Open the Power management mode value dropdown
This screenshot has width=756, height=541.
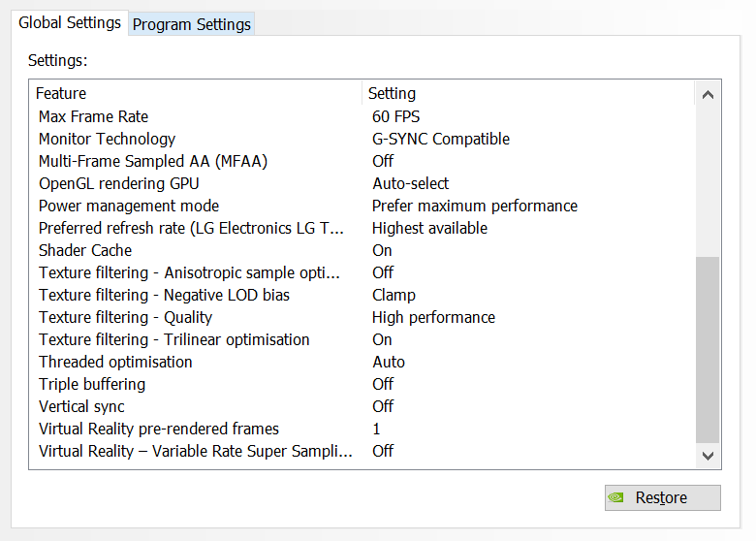click(x=475, y=206)
